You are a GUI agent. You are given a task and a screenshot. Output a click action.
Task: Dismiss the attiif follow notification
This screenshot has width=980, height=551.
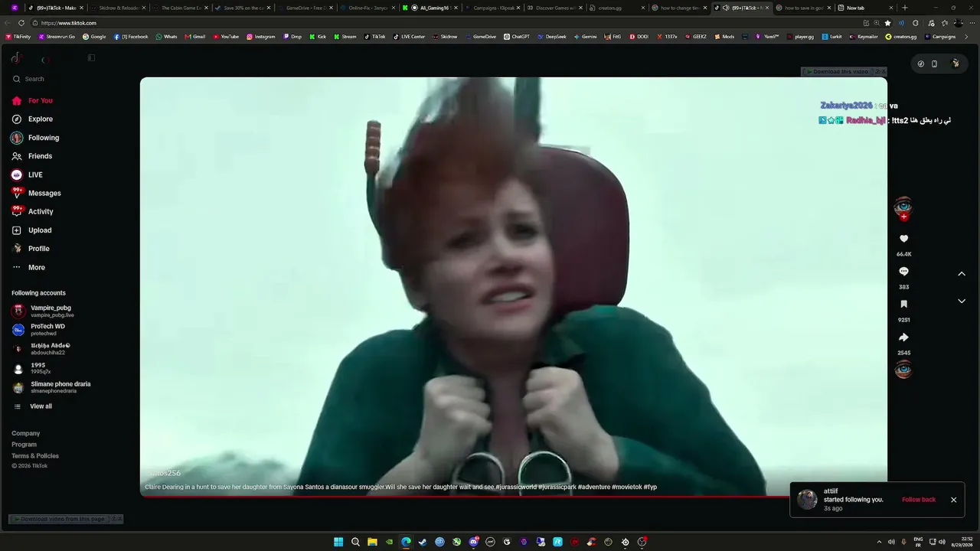pos(953,500)
